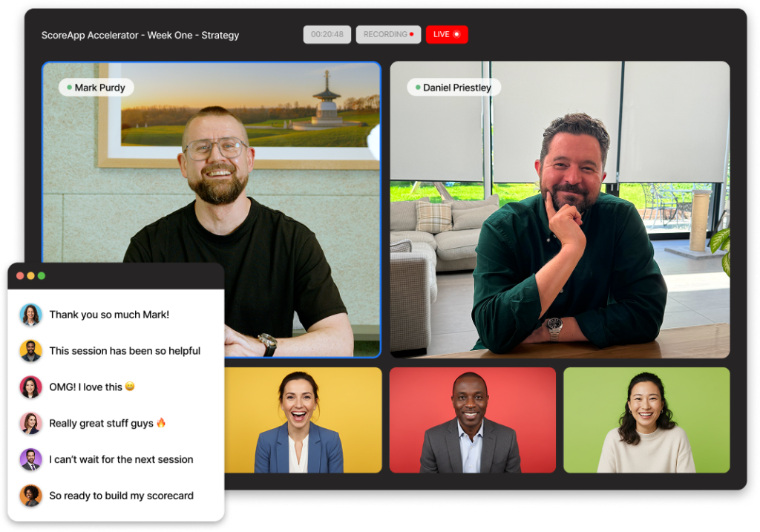
Task: Click the 00:20:48 session timer
Action: tap(327, 34)
